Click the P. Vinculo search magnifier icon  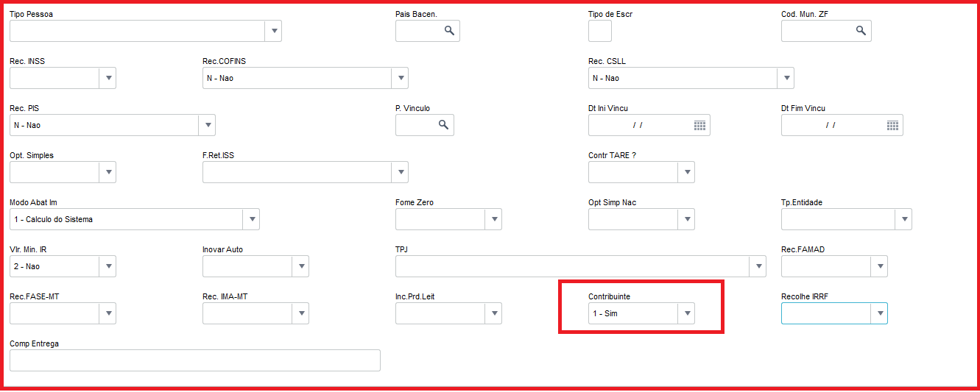443,125
